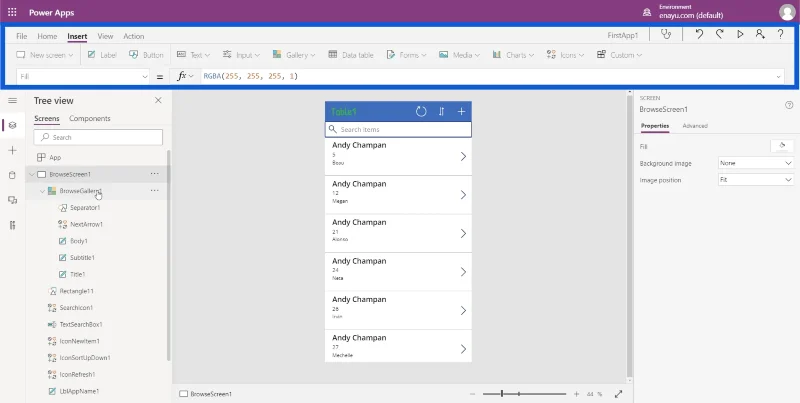
Task: Open the Home ribbon tab
Action: (x=47, y=36)
